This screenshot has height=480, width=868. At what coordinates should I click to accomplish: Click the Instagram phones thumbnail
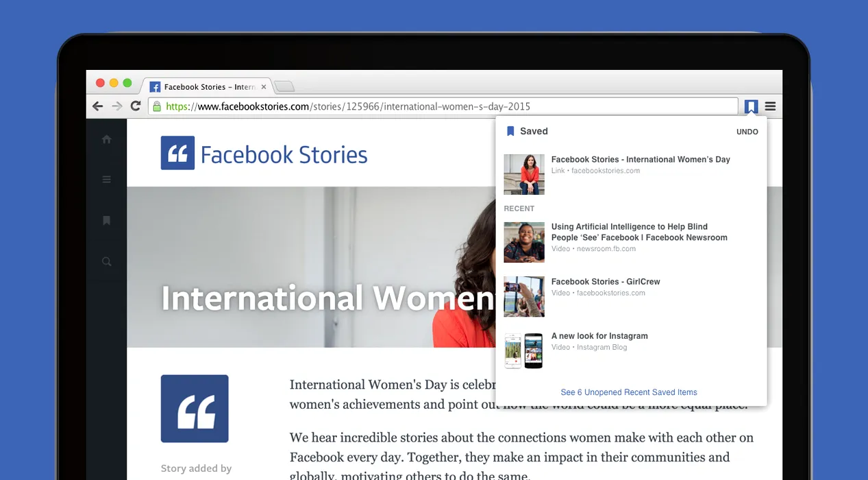click(x=524, y=351)
